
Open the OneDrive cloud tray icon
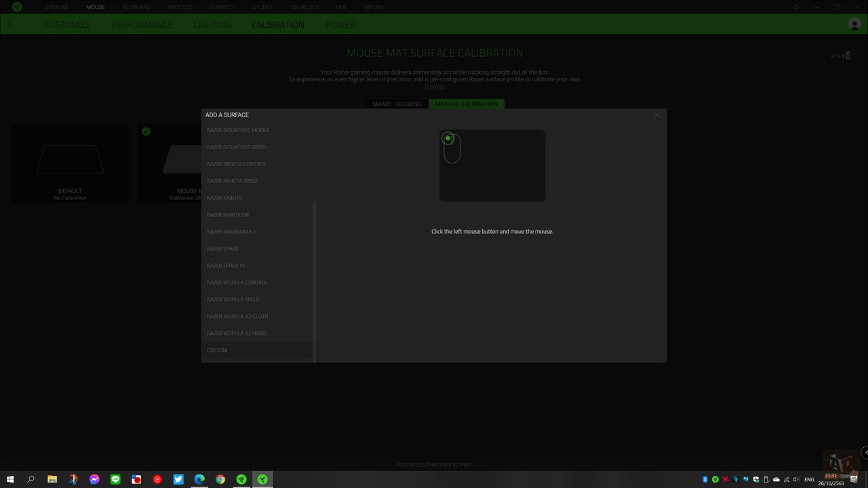[776, 479]
